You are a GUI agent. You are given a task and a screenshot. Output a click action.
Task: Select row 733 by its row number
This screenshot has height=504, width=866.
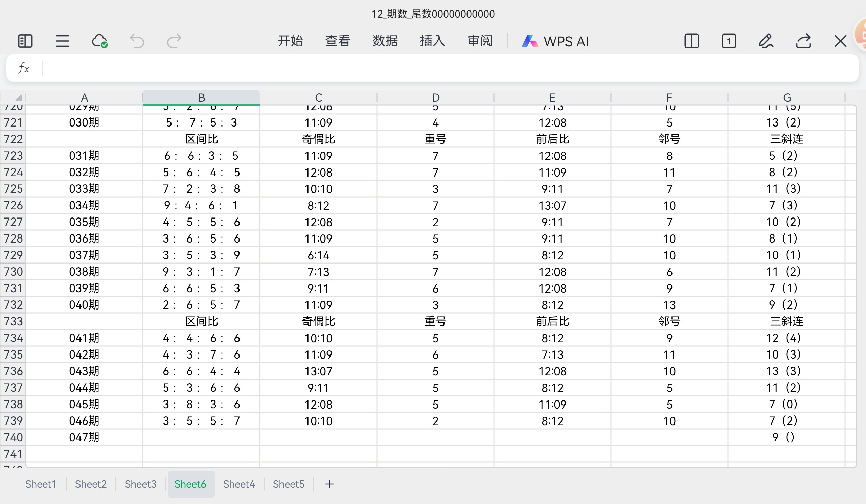tap(14, 321)
